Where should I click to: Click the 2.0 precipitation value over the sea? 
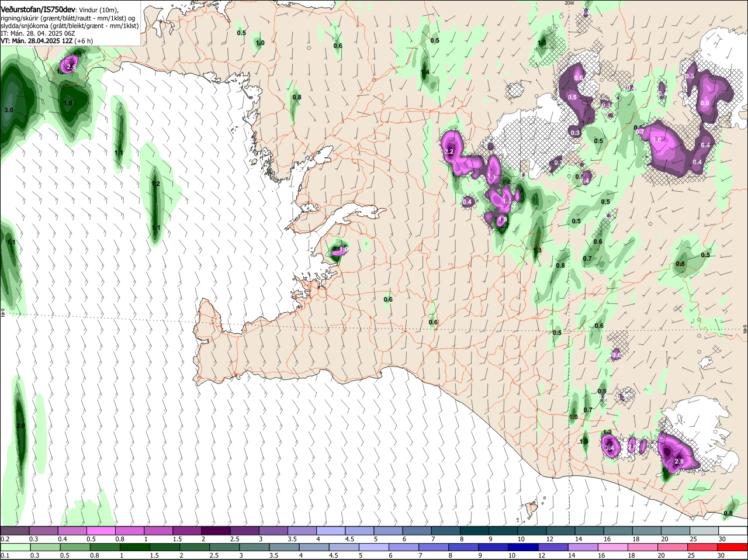coord(20,426)
